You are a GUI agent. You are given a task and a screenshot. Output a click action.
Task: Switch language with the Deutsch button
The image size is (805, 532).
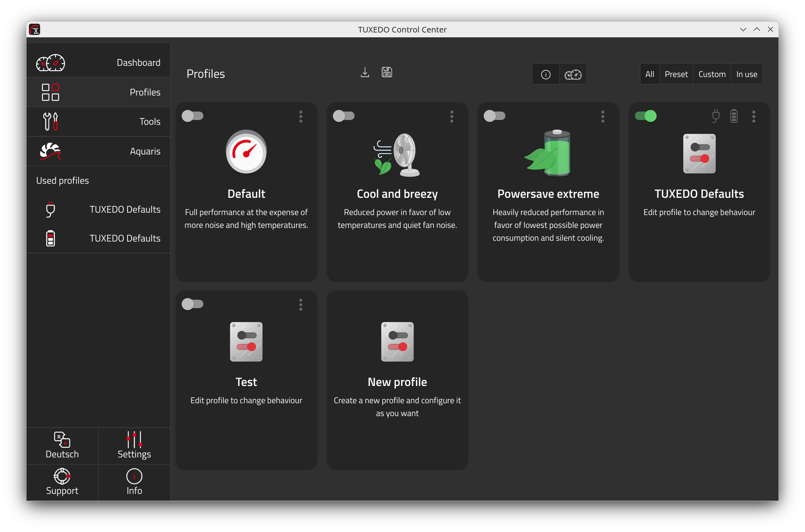tap(62, 446)
